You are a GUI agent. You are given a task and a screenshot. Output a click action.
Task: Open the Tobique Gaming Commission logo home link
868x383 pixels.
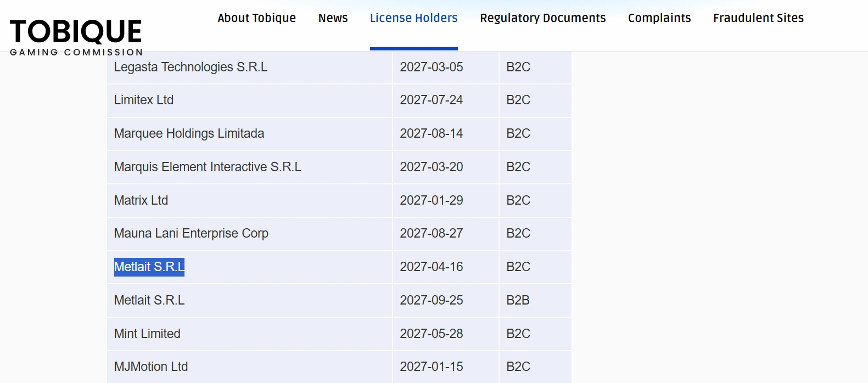76,37
